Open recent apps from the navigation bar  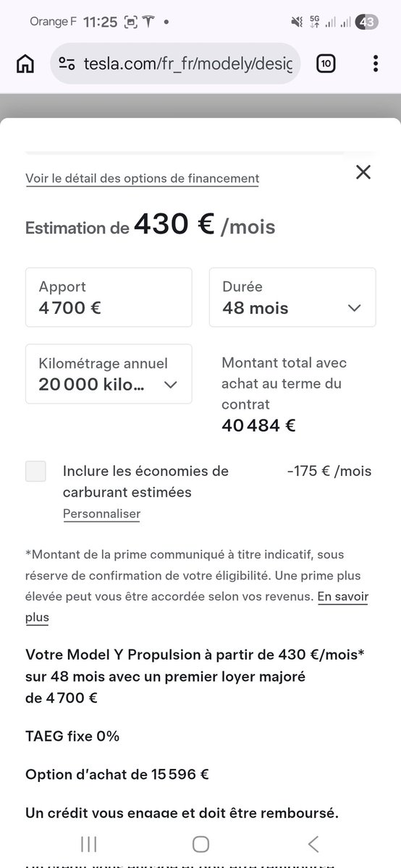pos(89,843)
